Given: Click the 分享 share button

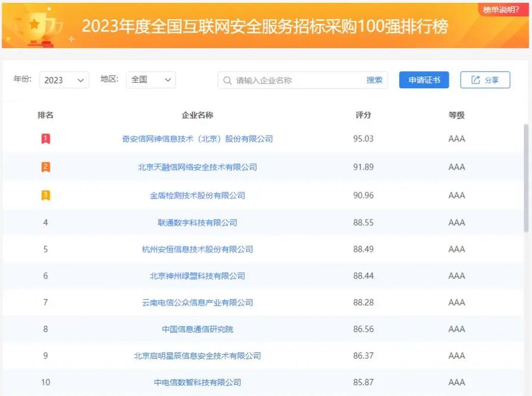Looking at the screenshot, I should tap(485, 80).
